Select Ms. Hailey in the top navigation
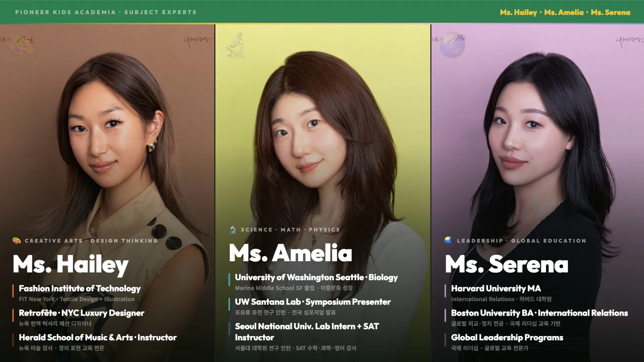Image resolution: width=644 pixels, height=362 pixels. (518, 12)
